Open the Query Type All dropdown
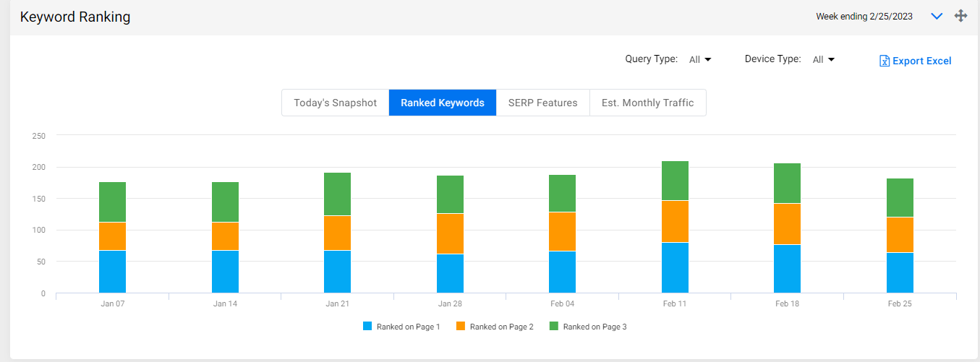Screen dimensions: 980x362 point(700,60)
